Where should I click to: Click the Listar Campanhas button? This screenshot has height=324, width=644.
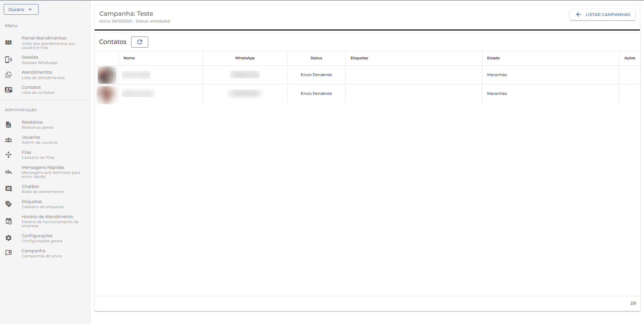[602, 14]
